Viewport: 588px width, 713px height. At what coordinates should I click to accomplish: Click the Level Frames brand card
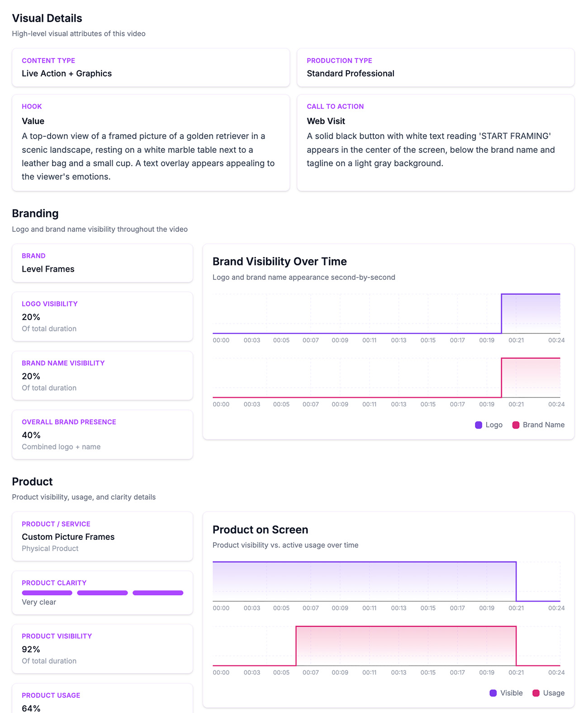tap(102, 263)
